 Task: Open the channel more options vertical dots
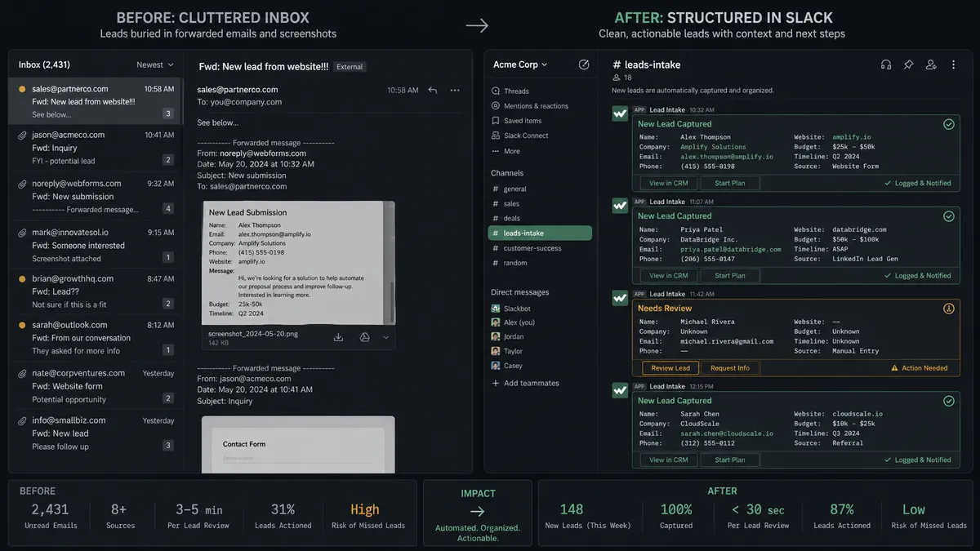pyautogui.click(x=953, y=64)
